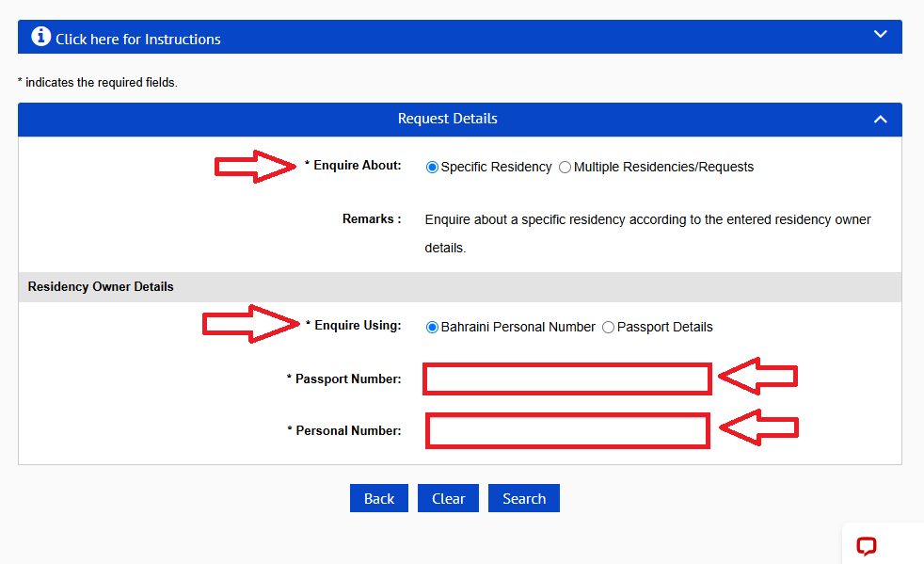924x564 pixels.
Task: Open the chat bubble icon
Action: tap(867, 546)
